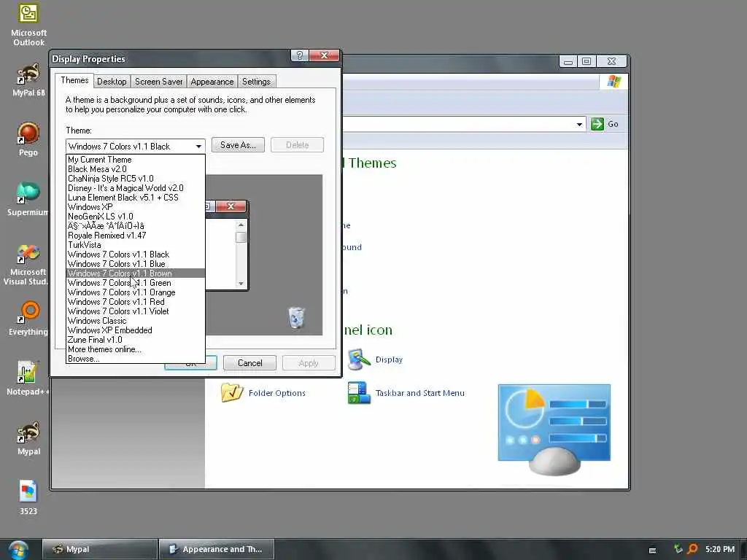This screenshot has height=560, width=747.
Task: Expand the address bar dropdown arrow
Action: [579, 124]
